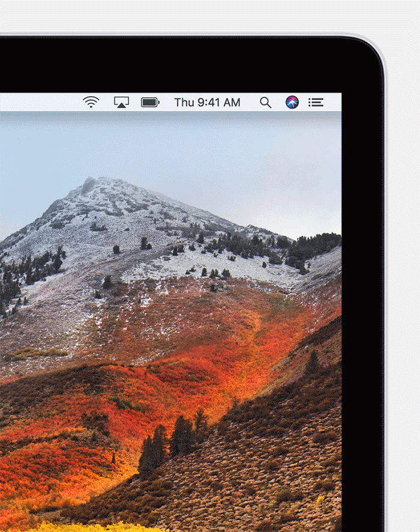
Task: Open Notification Center list icon
Action: [x=316, y=102]
